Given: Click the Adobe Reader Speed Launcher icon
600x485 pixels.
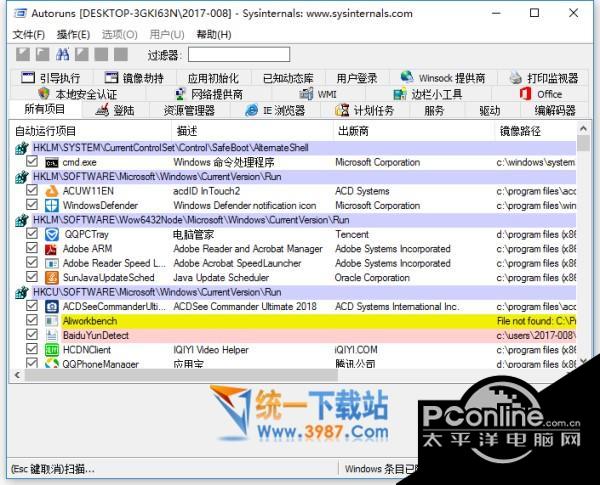Looking at the screenshot, I should click(x=52, y=263).
